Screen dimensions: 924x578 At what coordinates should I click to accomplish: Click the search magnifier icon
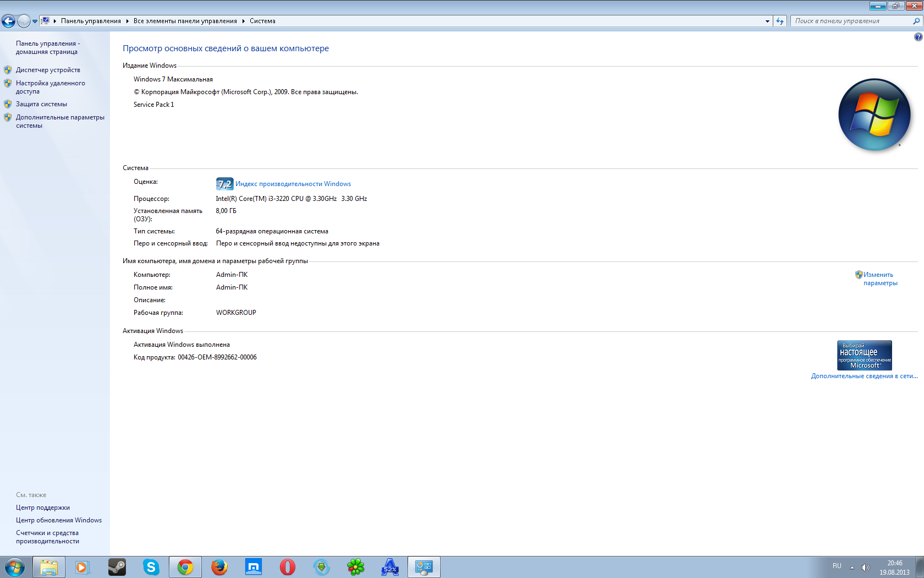[916, 21]
